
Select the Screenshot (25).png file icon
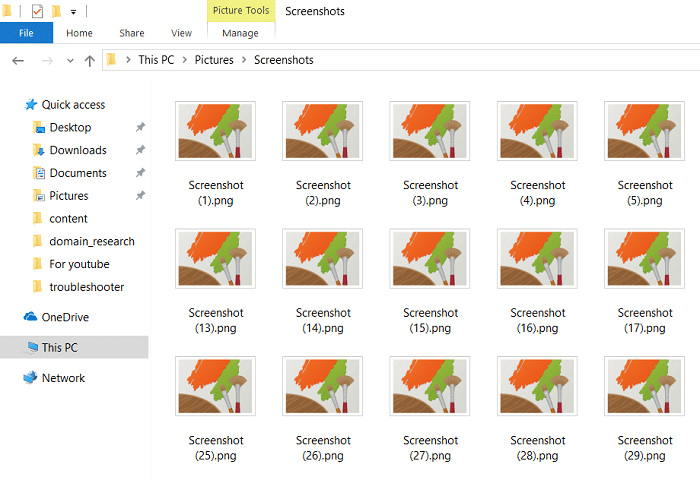215,386
